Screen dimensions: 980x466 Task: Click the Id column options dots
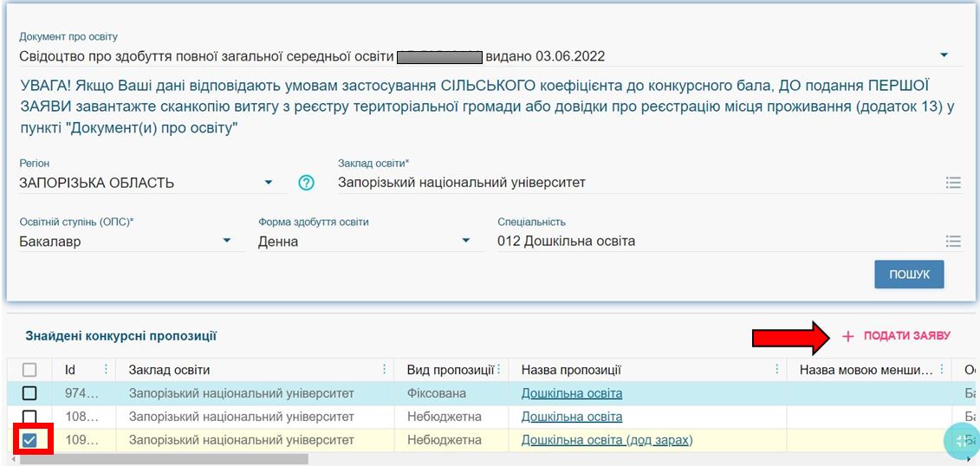click(107, 370)
